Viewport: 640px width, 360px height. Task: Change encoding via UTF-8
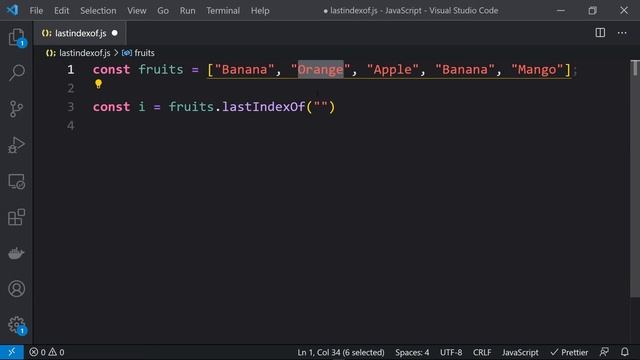click(x=451, y=352)
